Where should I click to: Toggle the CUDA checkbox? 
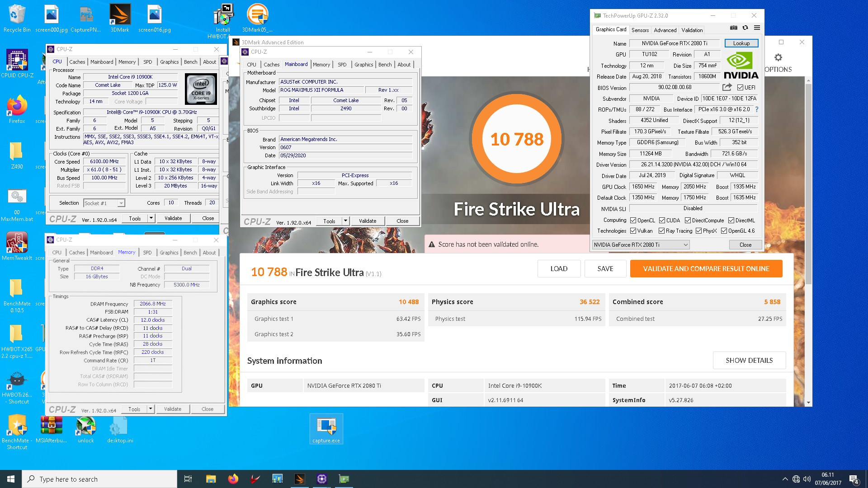point(662,221)
